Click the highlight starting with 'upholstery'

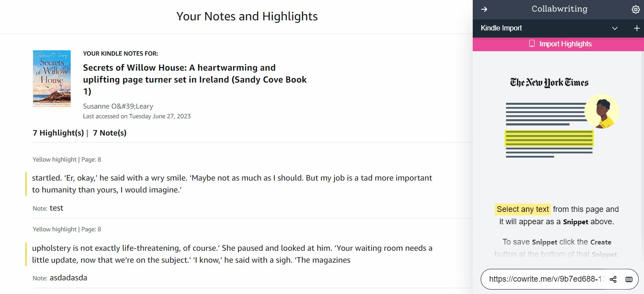[232, 254]
